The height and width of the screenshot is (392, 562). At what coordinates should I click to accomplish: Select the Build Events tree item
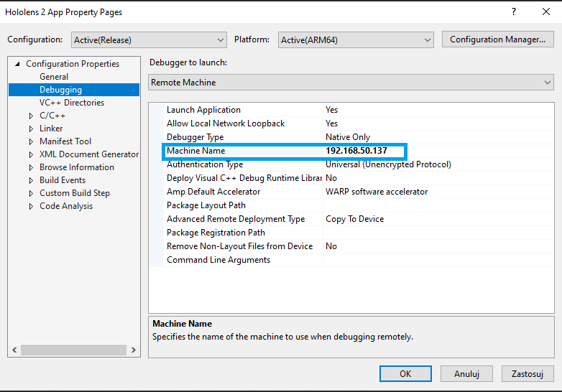point(63,179)
